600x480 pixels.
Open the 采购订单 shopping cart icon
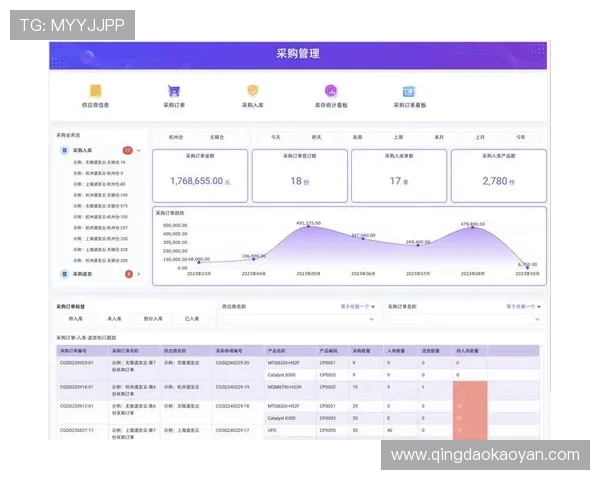pyautogui.click(x=174, y=91)
